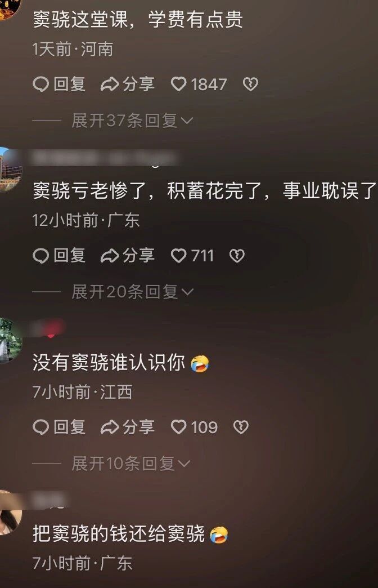Viewport: 378px width, 588px height.
Task: Open the avatar of the 广东 commenter with building photo
Action: (x=11, y=170)
